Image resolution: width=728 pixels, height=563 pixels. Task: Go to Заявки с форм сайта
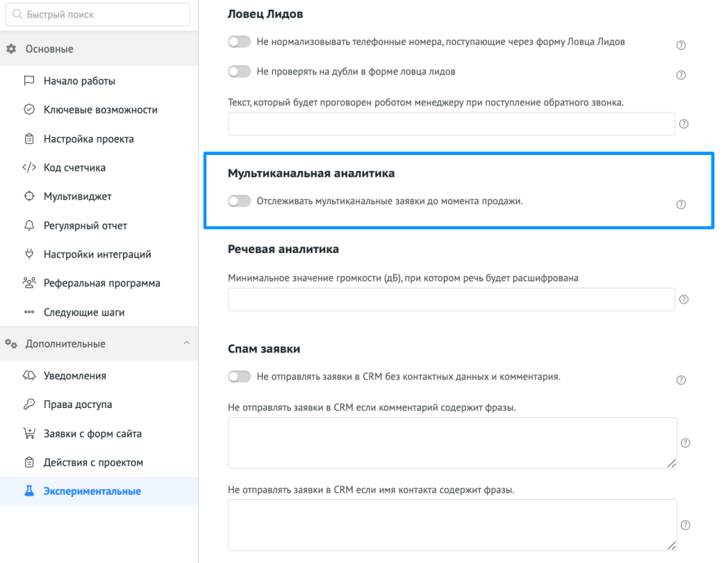click(92, 434)
